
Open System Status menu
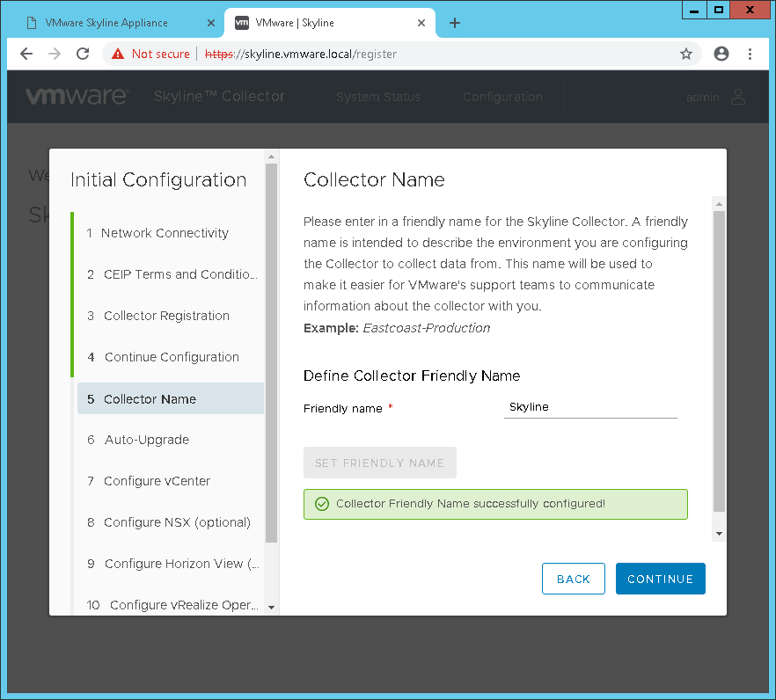coord(378,97)
